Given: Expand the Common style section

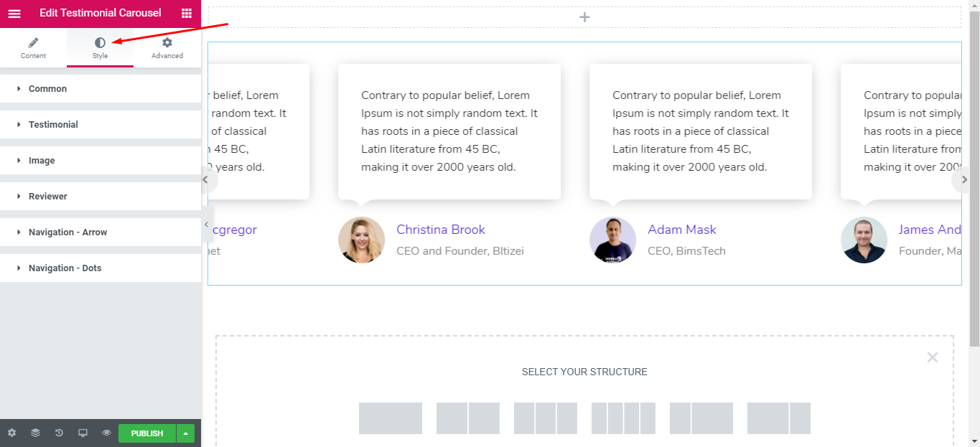Looking at the screenshot, I should coord(101,89).
